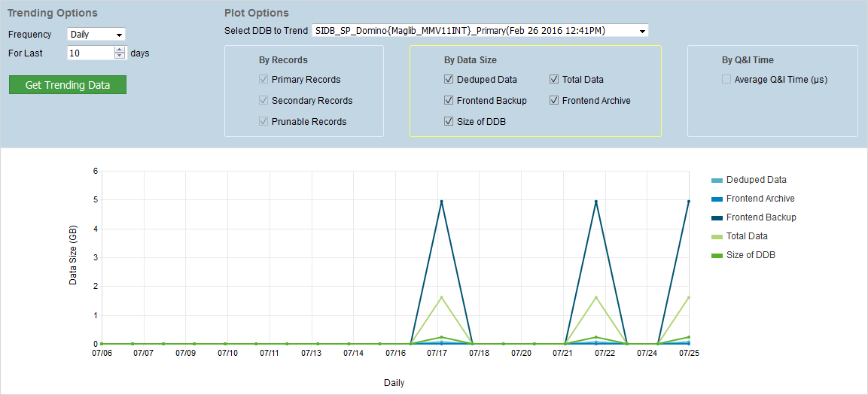Uncheck the Total Data checkbox
Image resolution: width=868 pixels, height=395 pixels.
(554, 80)
